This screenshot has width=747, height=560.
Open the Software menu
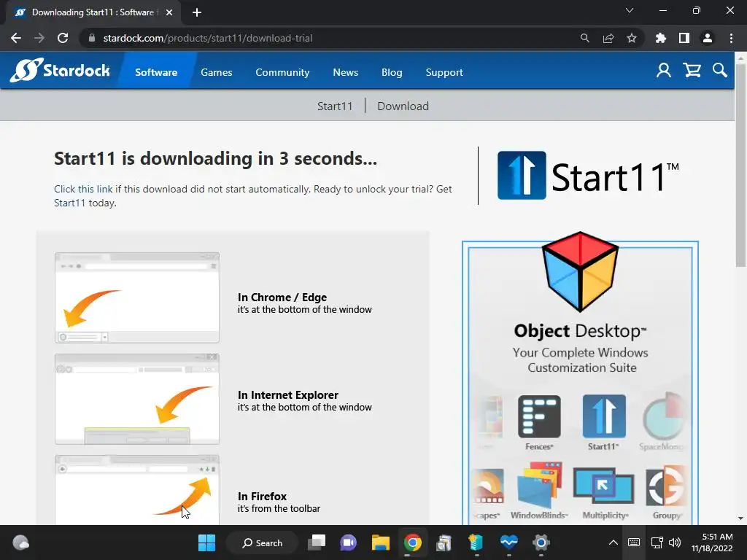pyautogui.click(x=156, y=72)
